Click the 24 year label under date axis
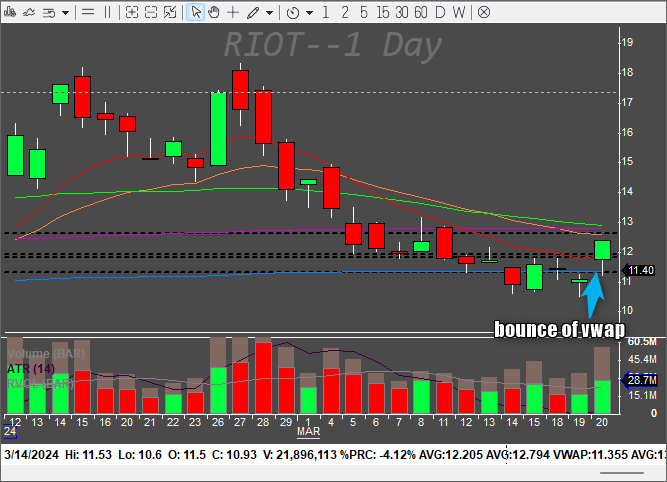The height and width of the screenshot is (482, 667). pyautogui.click(x=10, y=431)
